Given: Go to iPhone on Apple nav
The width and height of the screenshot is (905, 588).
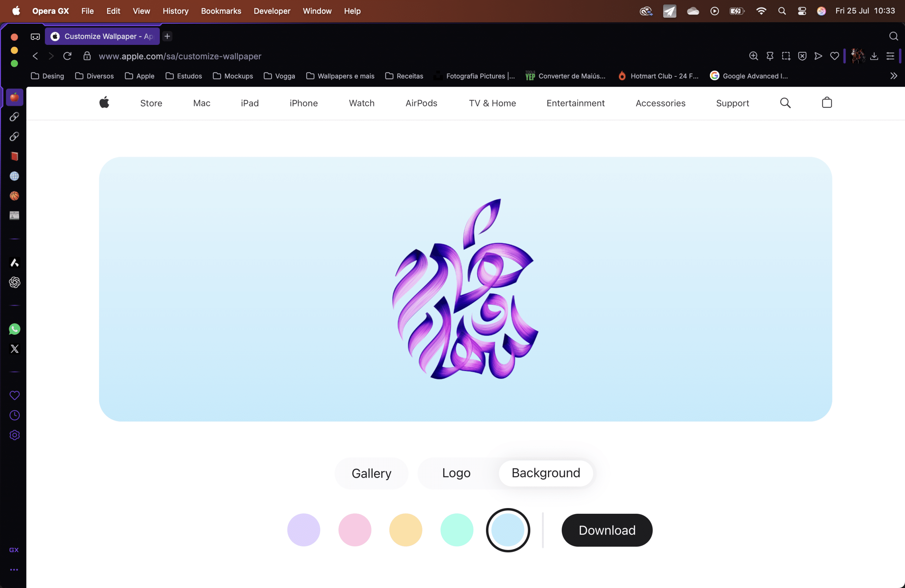Looking at the screenshot, I should click(303, 103).
